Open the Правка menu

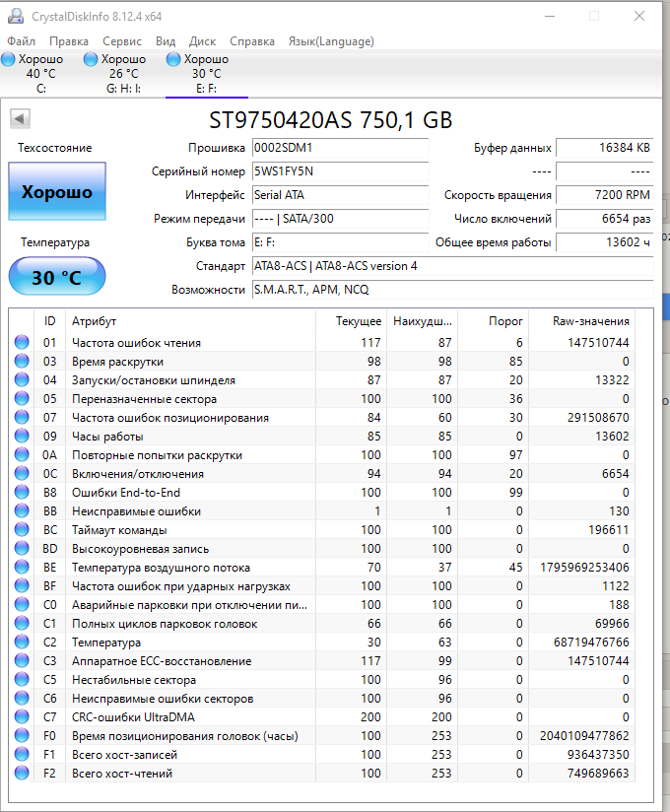69,41
